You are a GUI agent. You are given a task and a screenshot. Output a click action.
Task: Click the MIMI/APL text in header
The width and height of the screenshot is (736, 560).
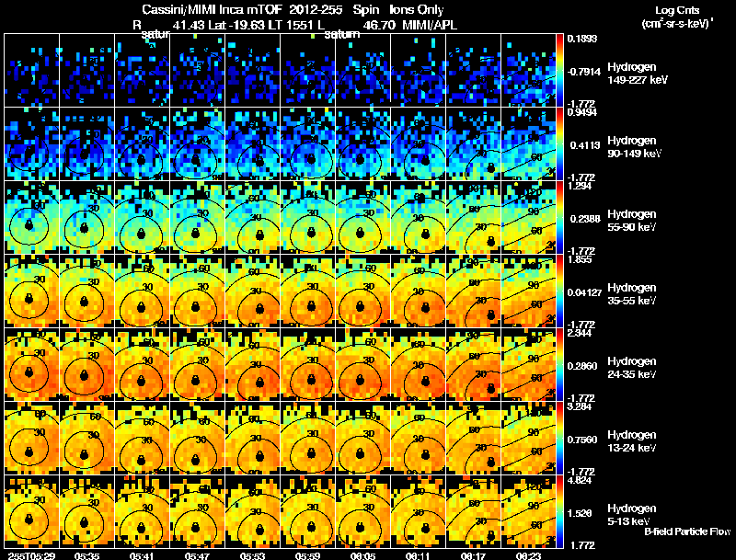[x=430, y=26]
